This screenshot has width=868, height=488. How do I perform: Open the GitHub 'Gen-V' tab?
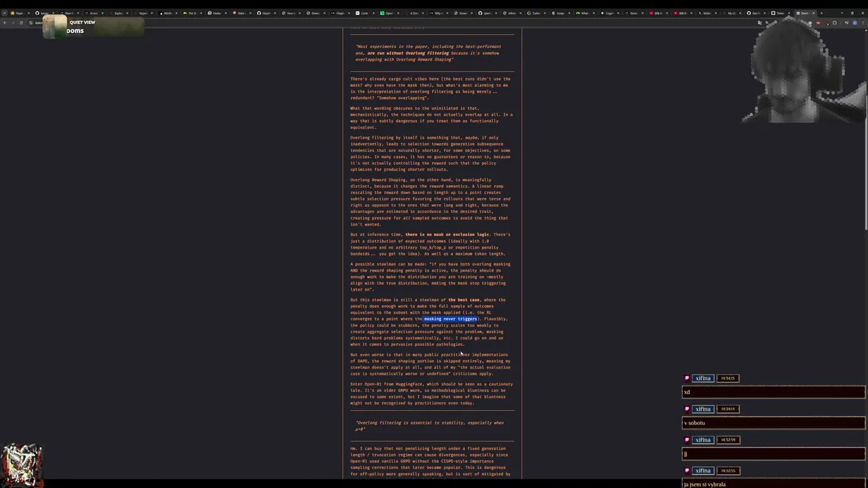click(x=757, y=13)
